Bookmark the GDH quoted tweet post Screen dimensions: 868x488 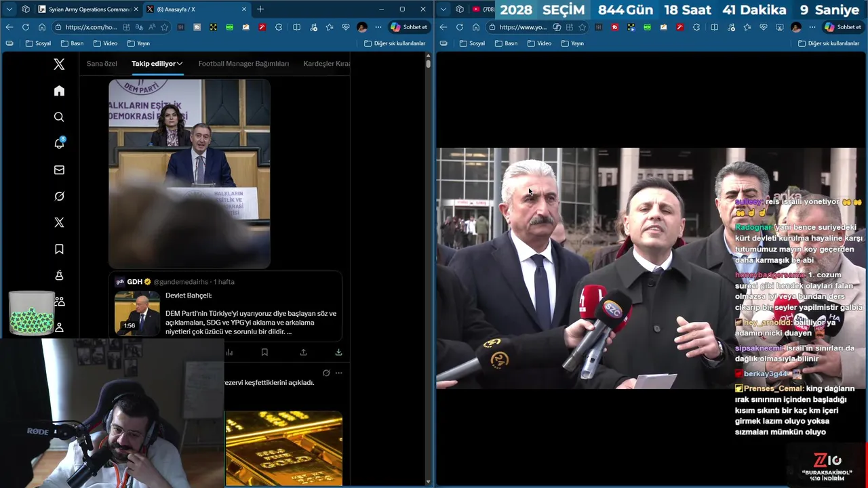click(264, 352)
